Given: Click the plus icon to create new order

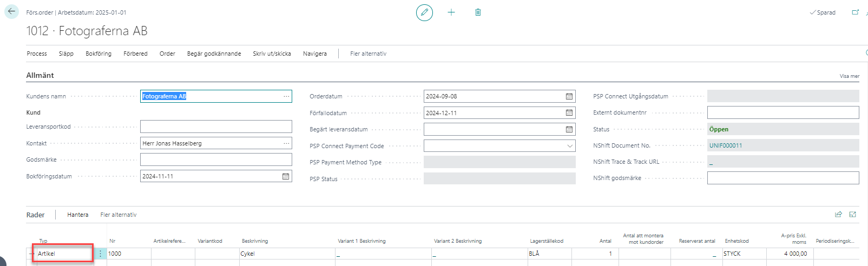Looking at the screenshot, I should pos(451,12).
